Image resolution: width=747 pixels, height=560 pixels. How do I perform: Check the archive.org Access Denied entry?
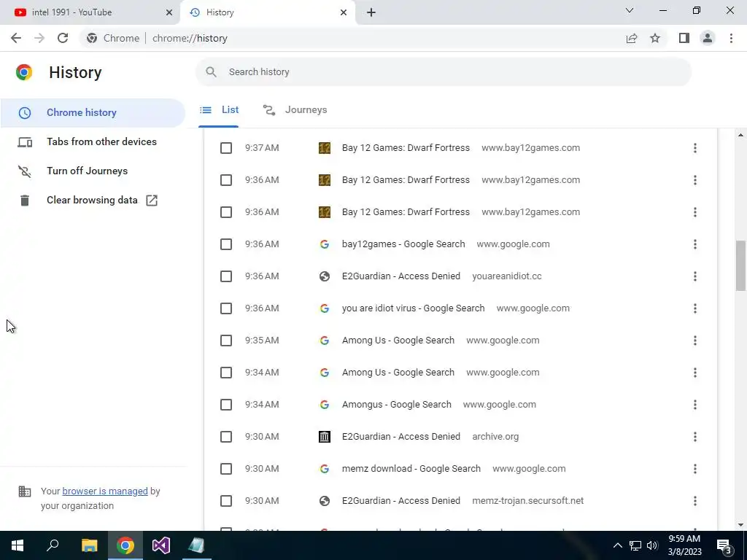(226, 437)
